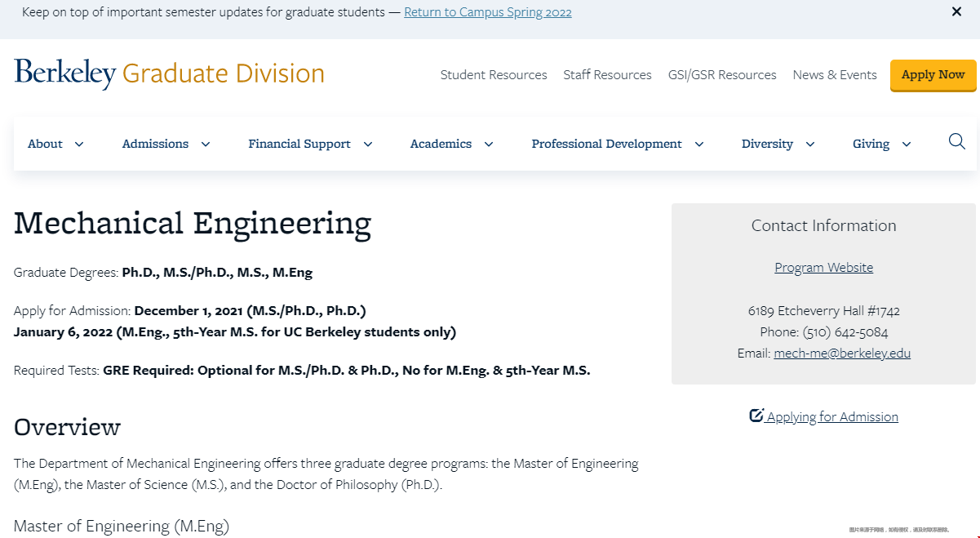Screen dimensions: 980x538
Task: Open the Financial Support menu item
Action: [x=299, y=144]
